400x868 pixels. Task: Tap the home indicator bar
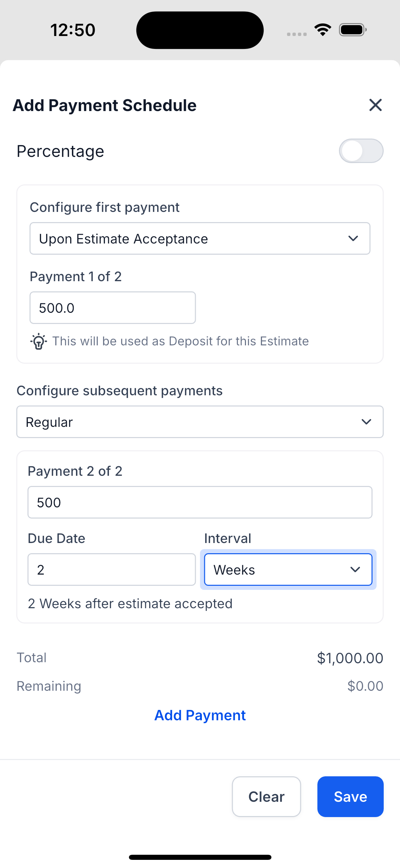coord(200,857)
